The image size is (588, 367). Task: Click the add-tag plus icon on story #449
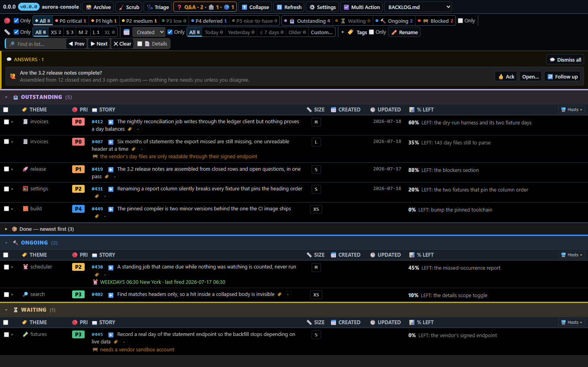click(x=105, y=216)
